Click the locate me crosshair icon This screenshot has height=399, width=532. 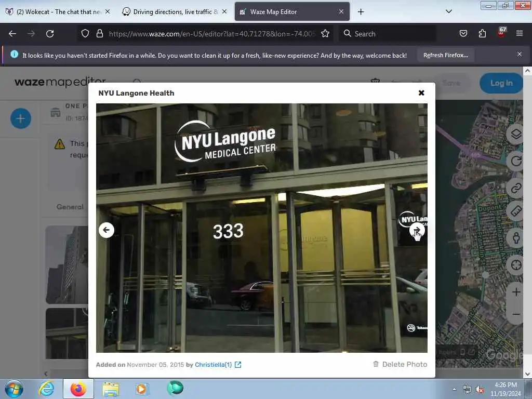coord(516,264)
